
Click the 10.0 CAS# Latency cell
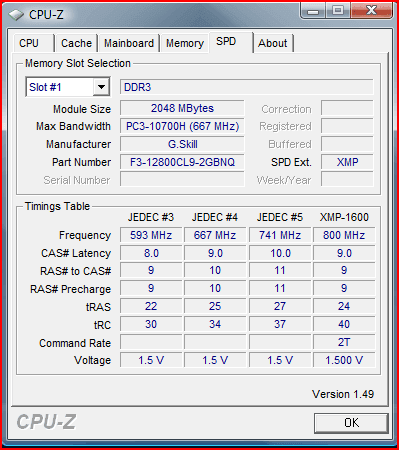pos(280,253)
